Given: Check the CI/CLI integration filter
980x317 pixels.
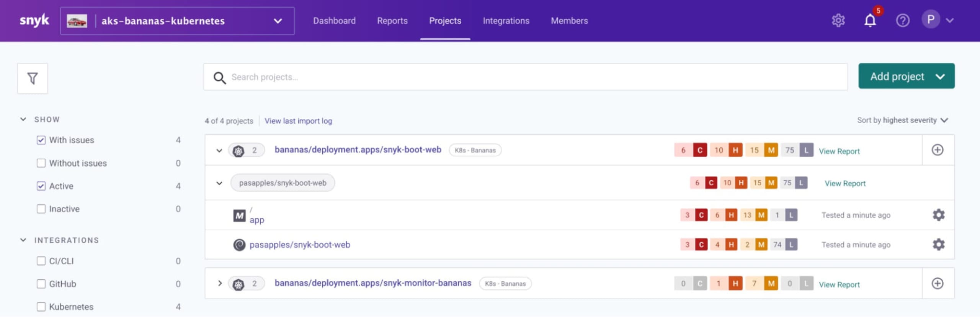Looking at the screenshot, I should 41,261.
